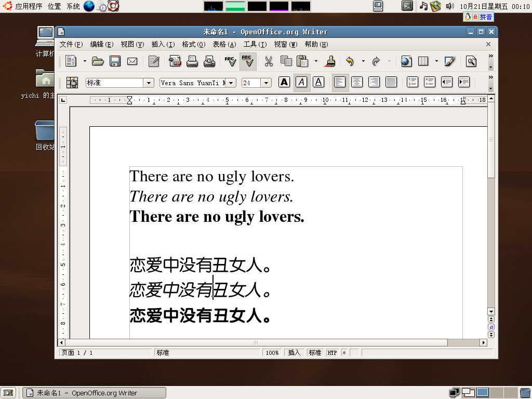
Task: Open the 格式(O) menu
Action: pos(193,45)
